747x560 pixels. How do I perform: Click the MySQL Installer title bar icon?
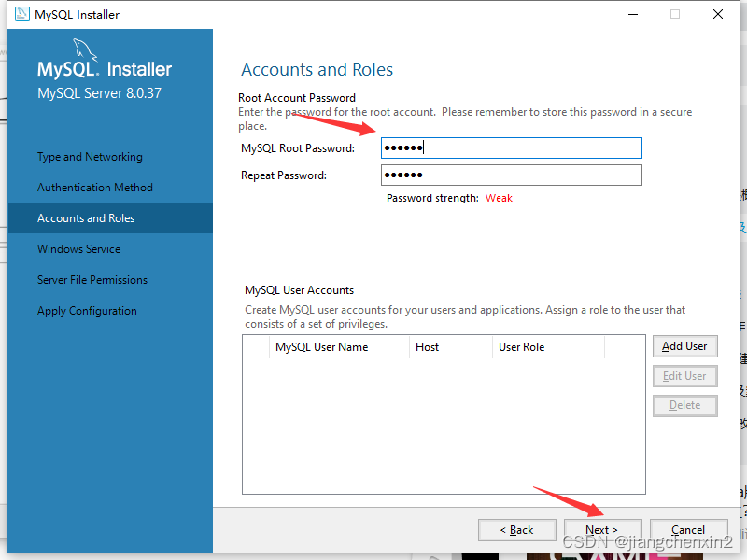point(21,14)
